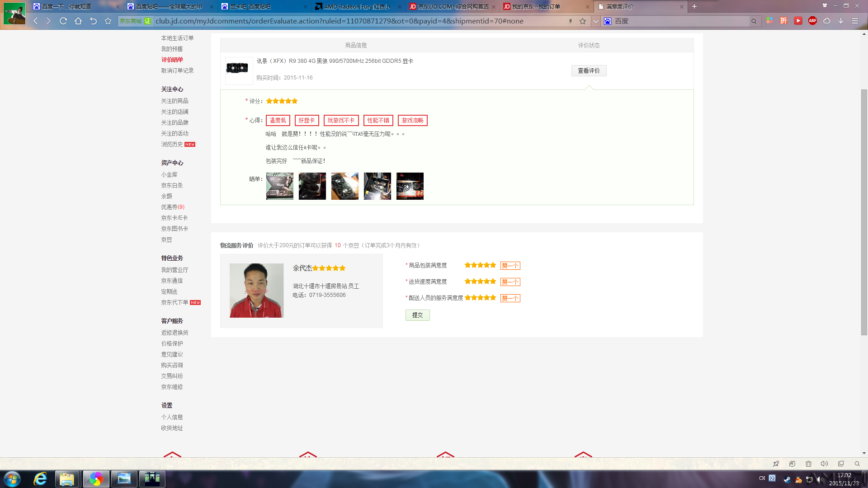868x488 pixels.
Task: Open the colorful grid extension icon
Action: pyautogui.click(x=769, y=21)
